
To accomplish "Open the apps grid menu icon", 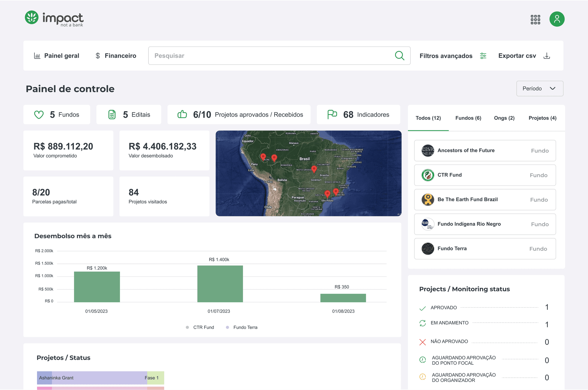I will [x=535, y=20].
